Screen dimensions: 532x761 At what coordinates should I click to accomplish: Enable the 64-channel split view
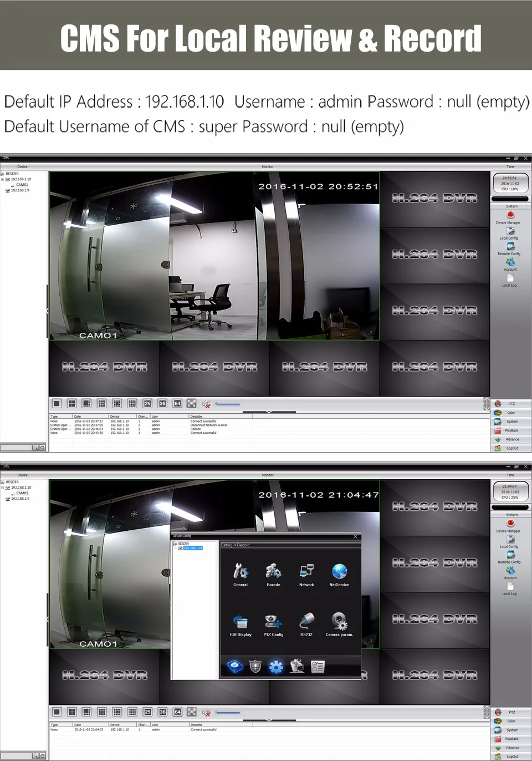(177, 404)
